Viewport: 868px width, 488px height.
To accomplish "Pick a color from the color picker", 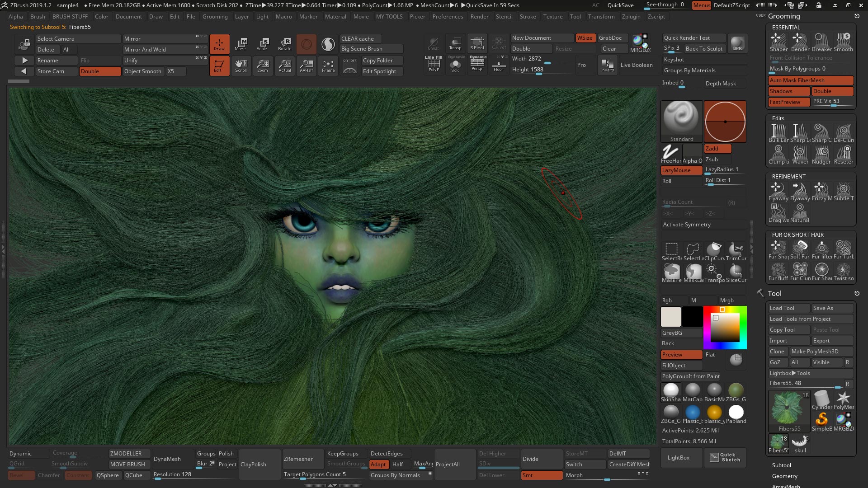I will click(x=725, y=328).
